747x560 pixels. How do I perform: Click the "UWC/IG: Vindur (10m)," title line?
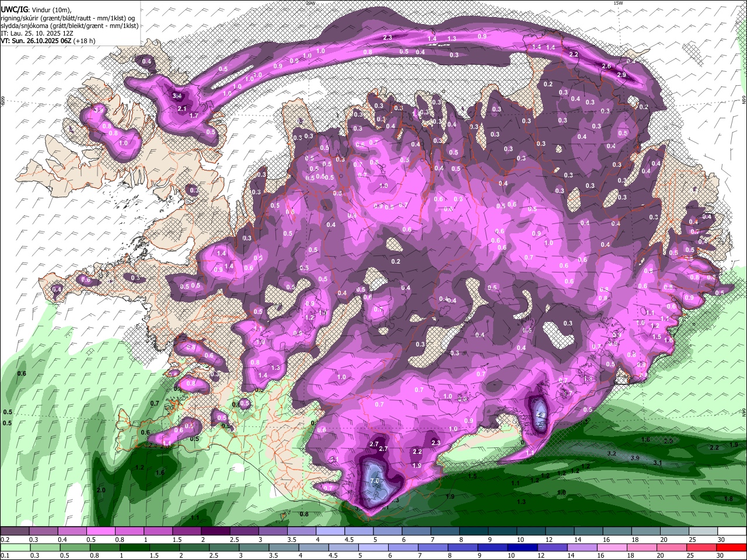(36, 10)
